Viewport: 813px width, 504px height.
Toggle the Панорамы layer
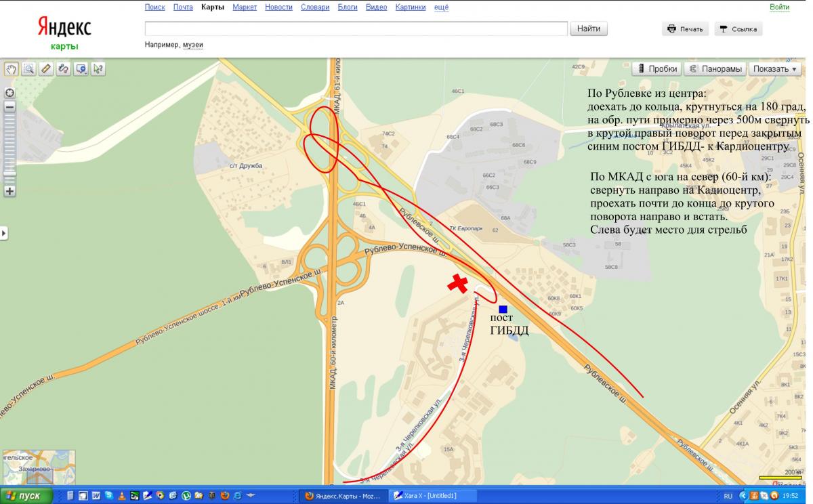(x=715, y=68)
